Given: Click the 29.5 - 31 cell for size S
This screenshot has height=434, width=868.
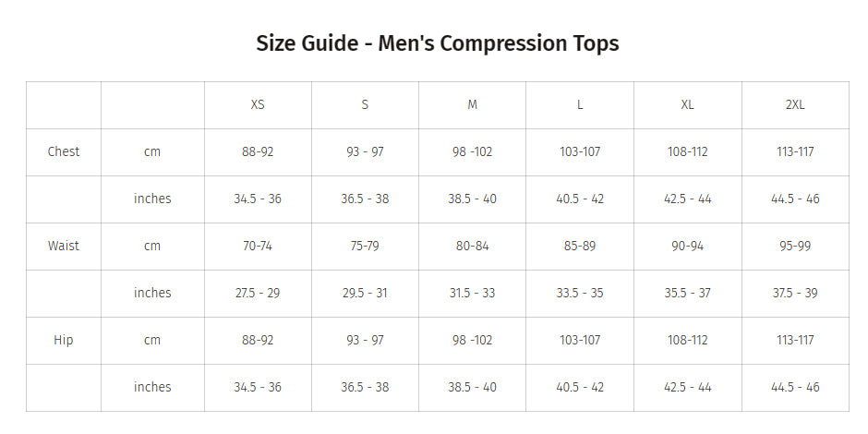Looking at the screenshot, I should click(x=365, y=293).
